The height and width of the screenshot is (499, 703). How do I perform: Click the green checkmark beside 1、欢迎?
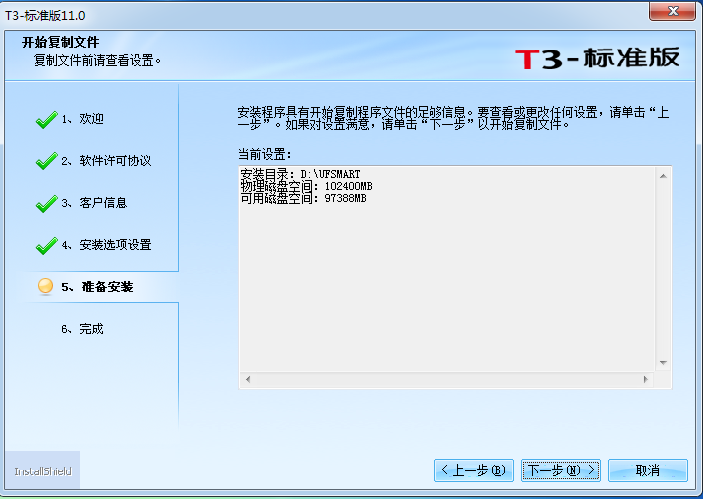click(47, 120)
